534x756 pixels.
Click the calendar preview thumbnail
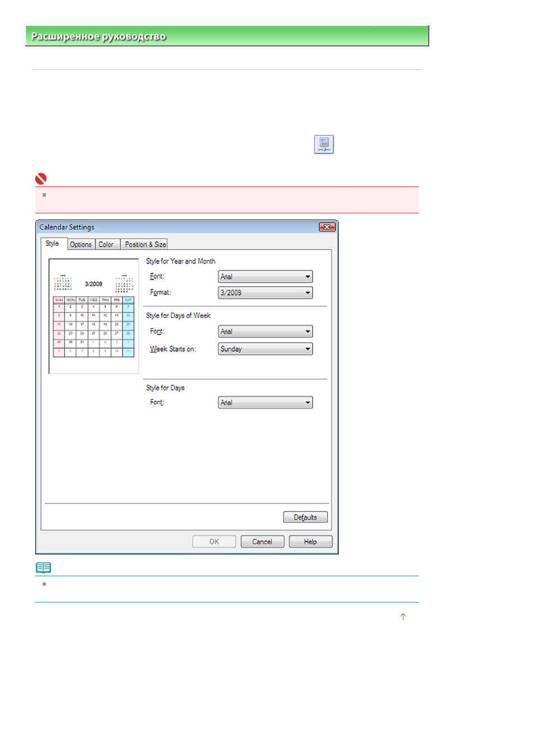pos(93,316)
